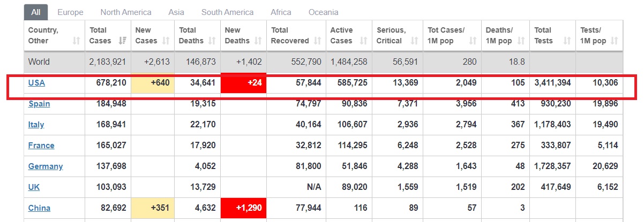Click Active Cases sort icon
644x222 pixels.
pyautogui.click(x=364, y=41)
